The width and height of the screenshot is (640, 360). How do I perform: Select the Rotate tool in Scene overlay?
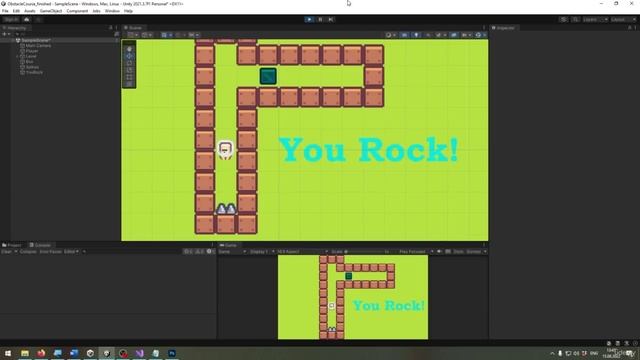(x=129, y=63)
